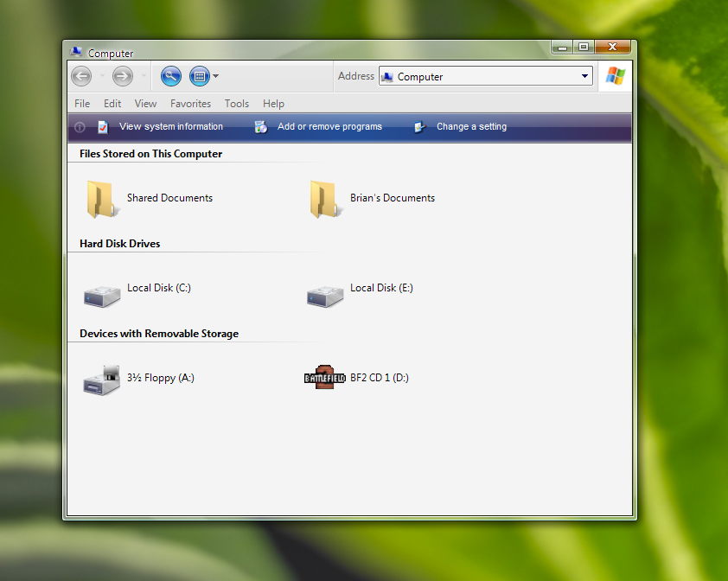Open the Shared Documents folder icon
The width and height of the screenshot is (728, 581).
point(100,199)
